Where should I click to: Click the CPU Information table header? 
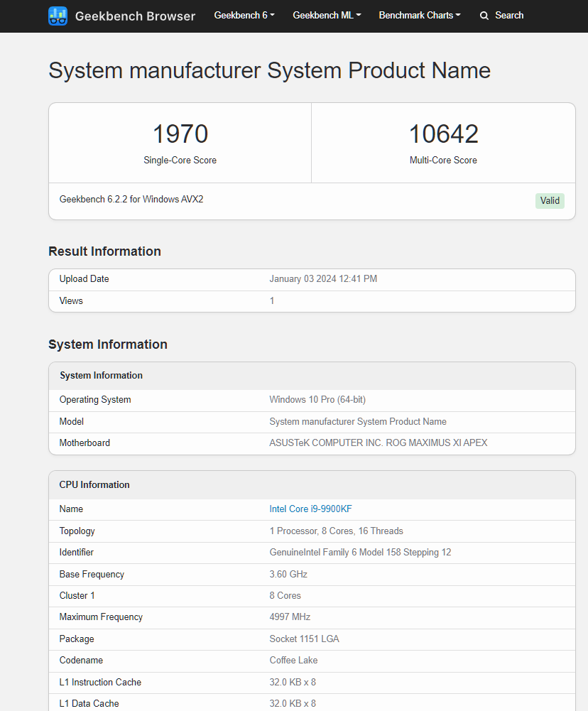point(94,484)
